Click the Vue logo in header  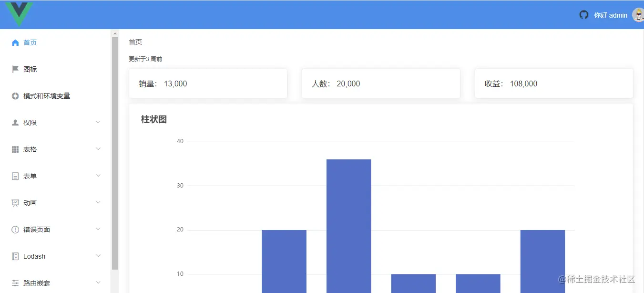coord(20,14)
